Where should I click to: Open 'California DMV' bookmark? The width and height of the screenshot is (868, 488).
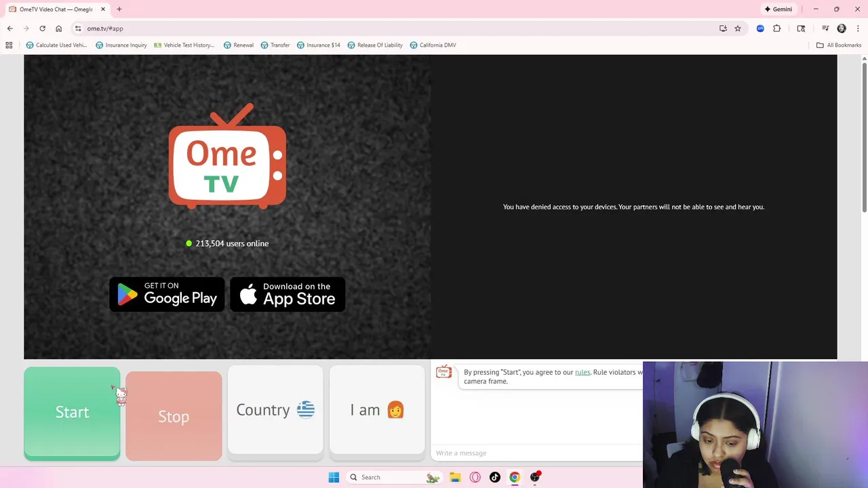pyautogui.click(x=433, y=45)
